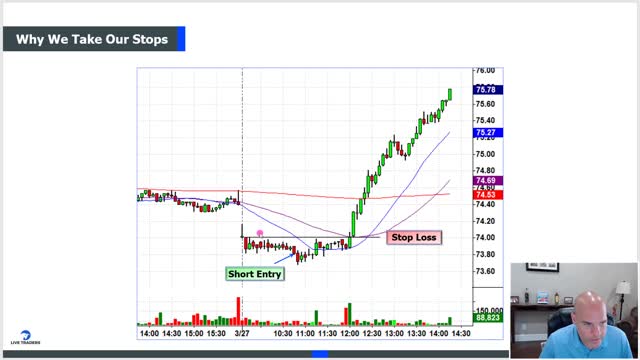
Task: Click the presenter webcam thumbnail
Action: pyautogui.click(x=574, y=311)
